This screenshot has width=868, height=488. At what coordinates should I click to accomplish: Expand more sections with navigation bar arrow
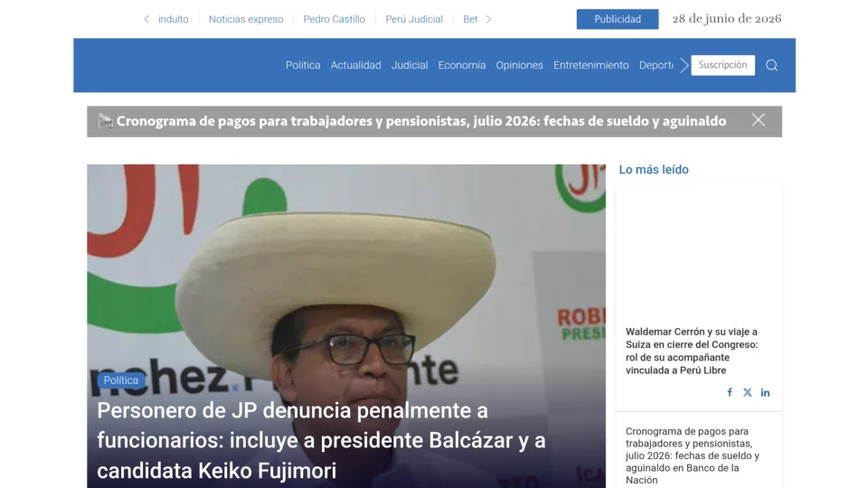click(684, 65)
